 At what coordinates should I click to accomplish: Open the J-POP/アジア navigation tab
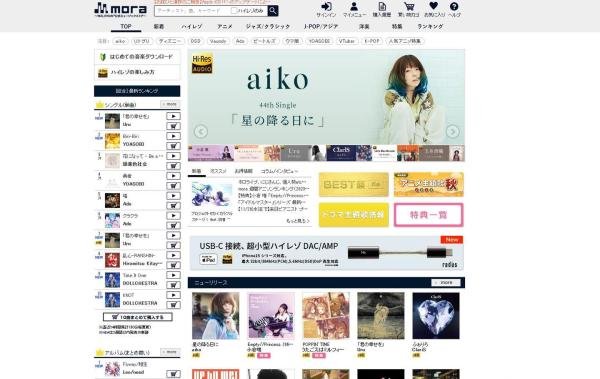point(321,26)
